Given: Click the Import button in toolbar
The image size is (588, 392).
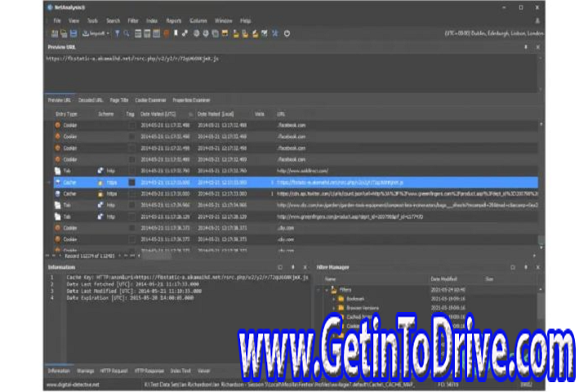Looking at the screenshot, I should [x=94, y=33].
